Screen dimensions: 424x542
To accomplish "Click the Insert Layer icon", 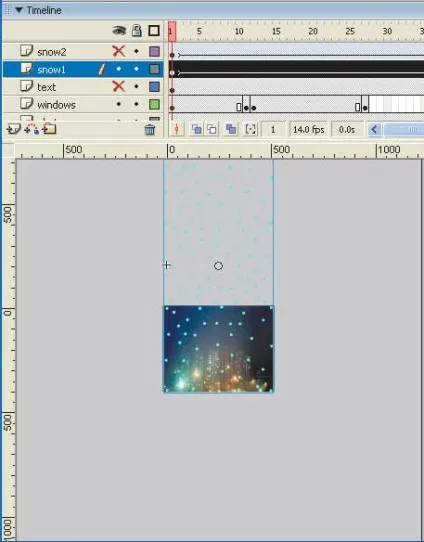I will tap(13, 130).
